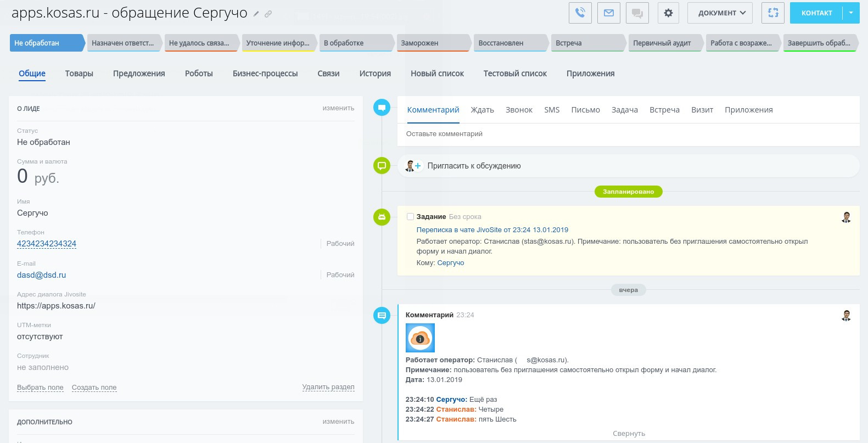This screenshot has height=443, width=868.
Task: Click the comment image thumbnail
Action: [420, 338]
